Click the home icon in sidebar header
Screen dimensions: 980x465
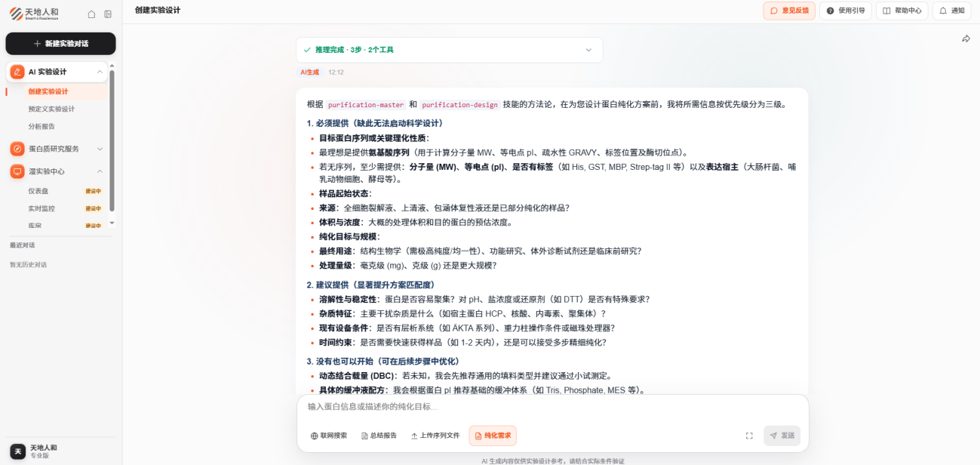click(91, 14)
